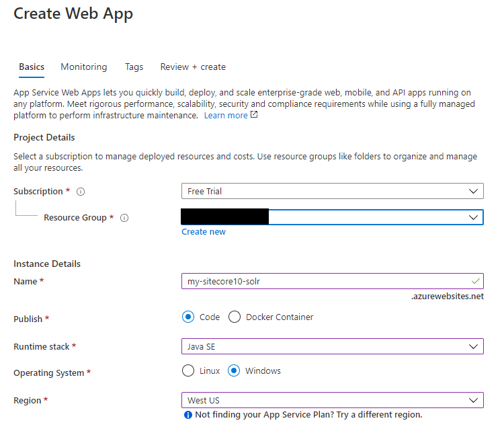Choose Linux as operating system

click(x=187, y=370)
